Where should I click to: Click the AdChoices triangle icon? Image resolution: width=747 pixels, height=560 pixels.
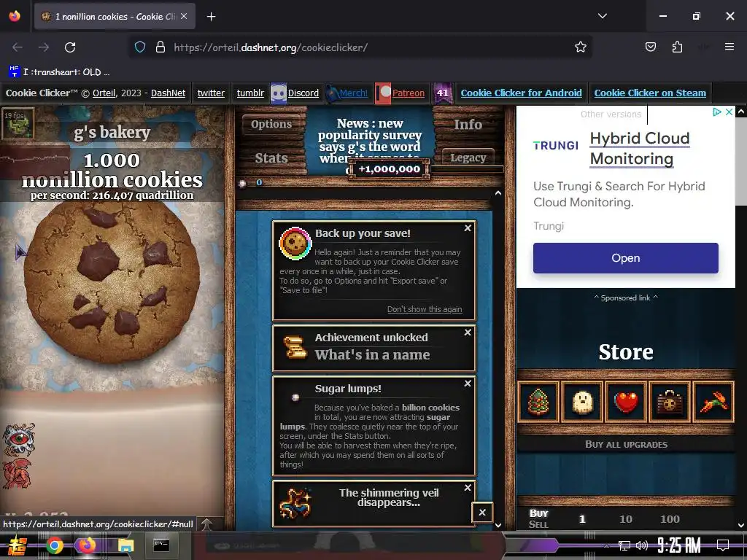point(716,112)
